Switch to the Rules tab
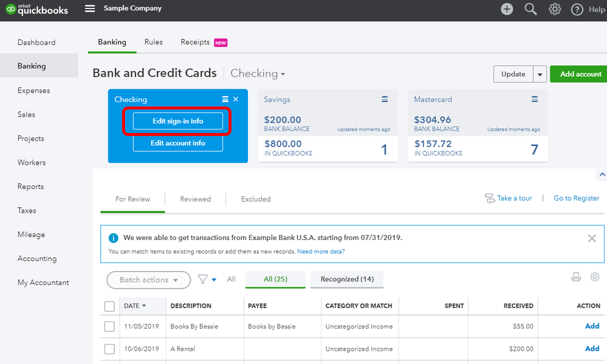Viewport: 607px width, 364px height. (x=154, y=42)
